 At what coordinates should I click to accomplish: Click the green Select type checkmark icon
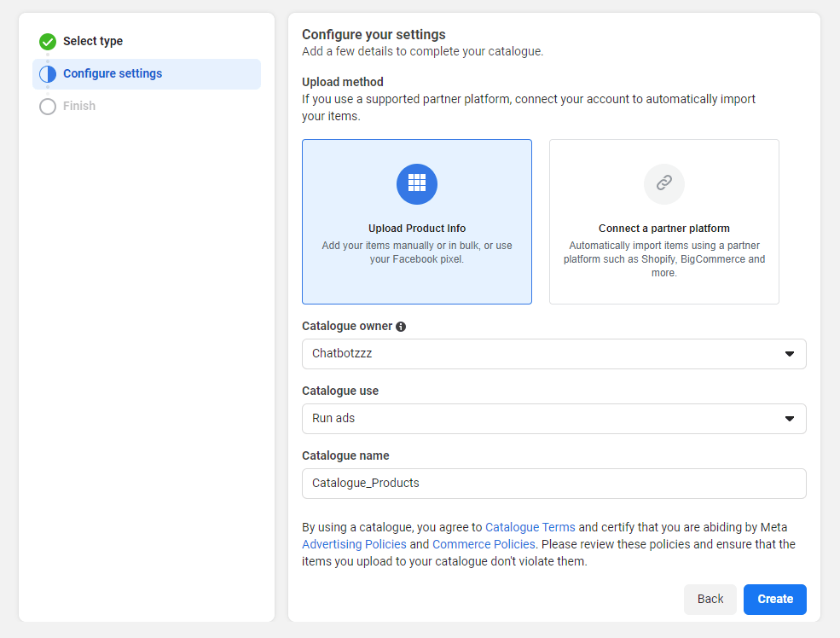tap(48, 41)
